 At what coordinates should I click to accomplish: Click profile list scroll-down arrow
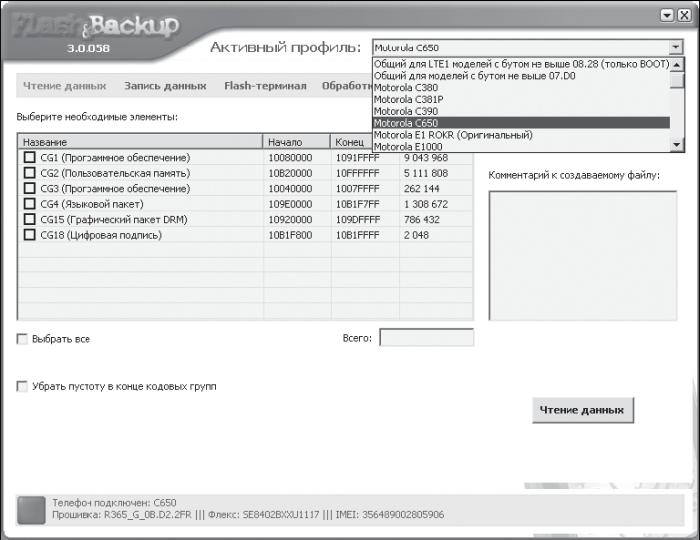pos(677,144)
